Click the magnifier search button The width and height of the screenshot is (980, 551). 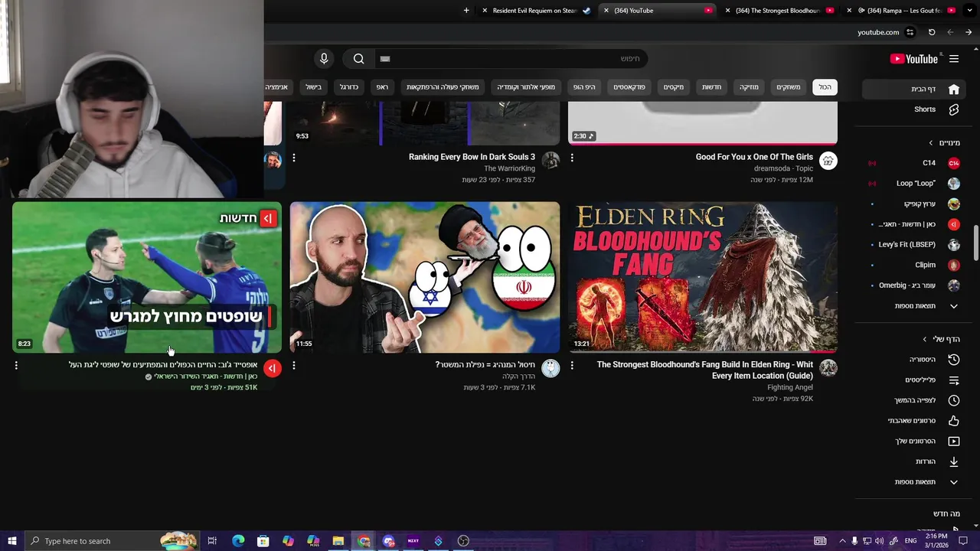pos(359,59)
